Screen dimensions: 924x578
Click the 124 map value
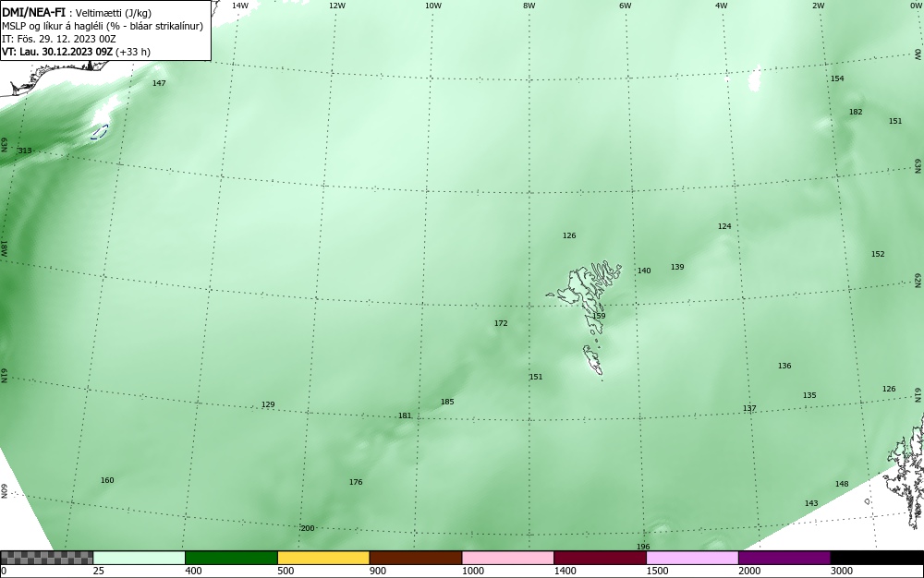(724, 226)
